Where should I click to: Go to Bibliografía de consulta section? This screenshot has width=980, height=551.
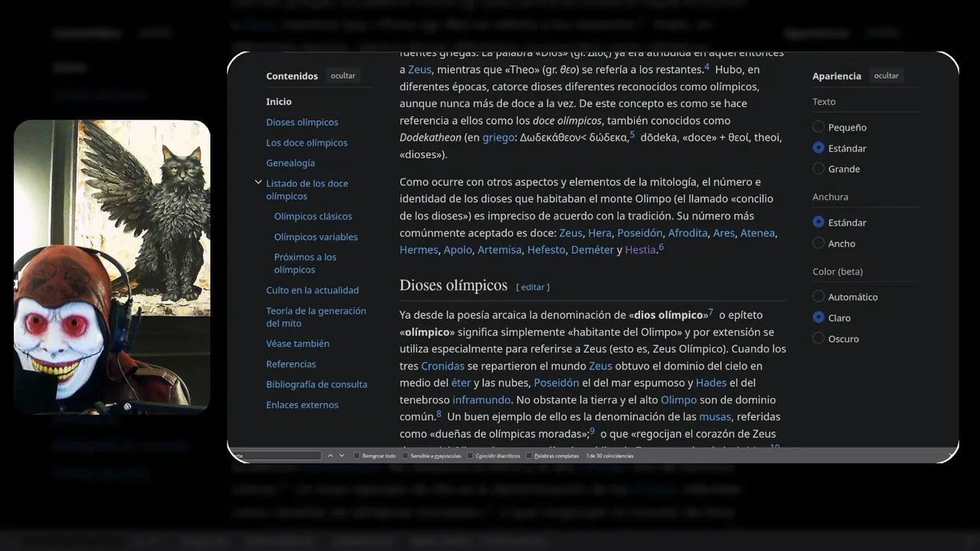316,384
